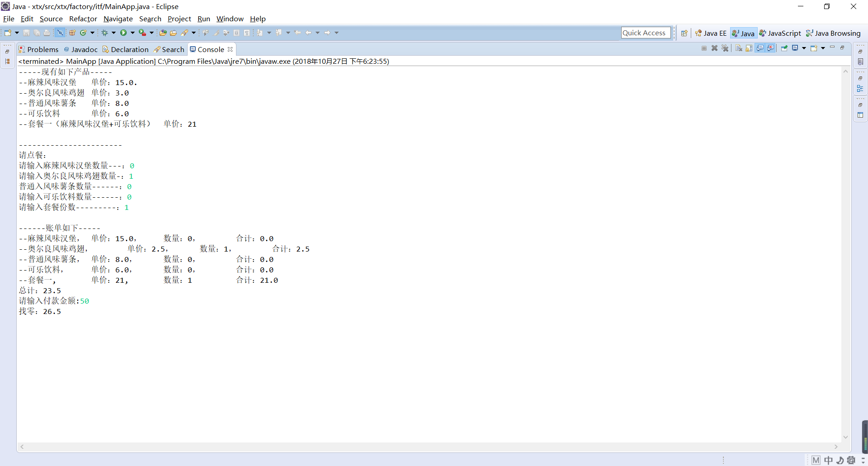Screen dimensions: 868x466
Task: Switch to the Search view tab
Action: coord(169,49)
